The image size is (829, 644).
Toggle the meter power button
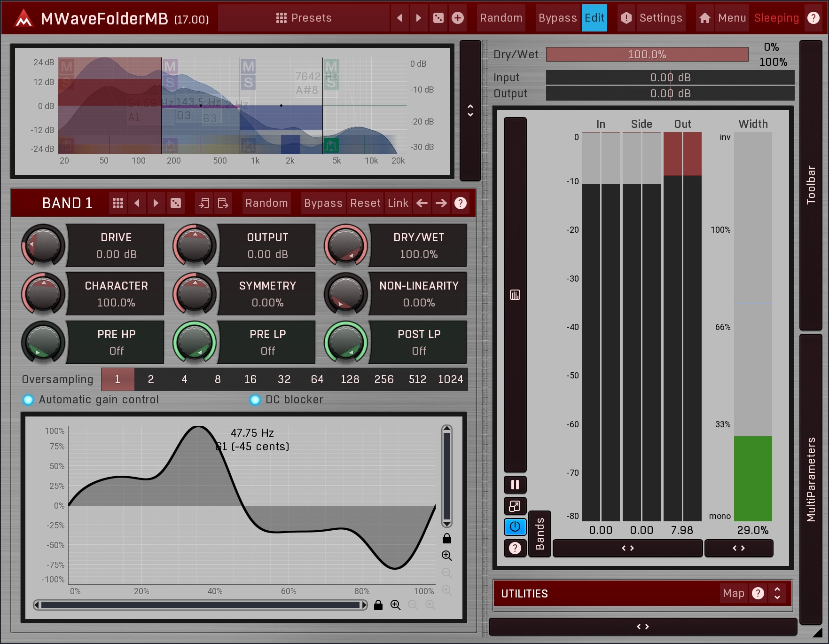pyautogui.click(x=515, y=526)
